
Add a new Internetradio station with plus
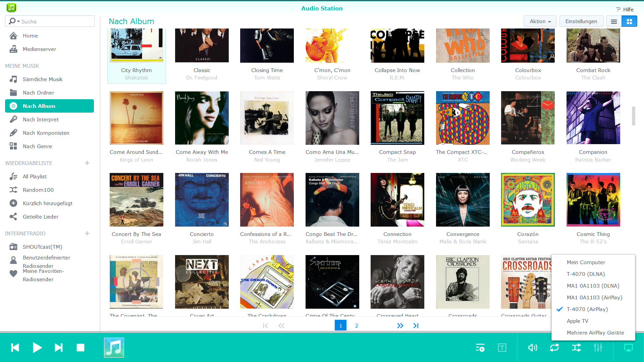click(87, 233)
